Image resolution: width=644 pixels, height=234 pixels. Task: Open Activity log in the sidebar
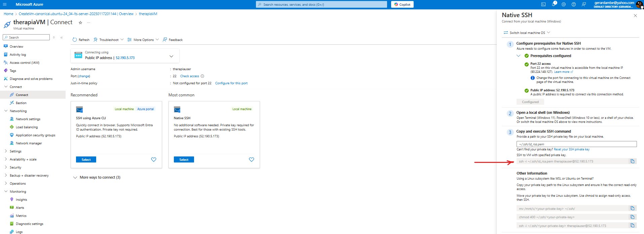point(17,55)
